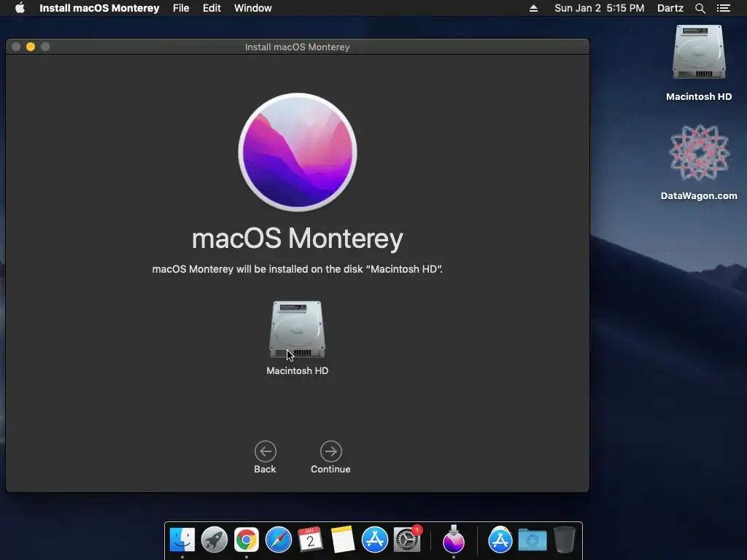
Task: Select DataWagon.com desktop icon
Action: pos(699,152)
